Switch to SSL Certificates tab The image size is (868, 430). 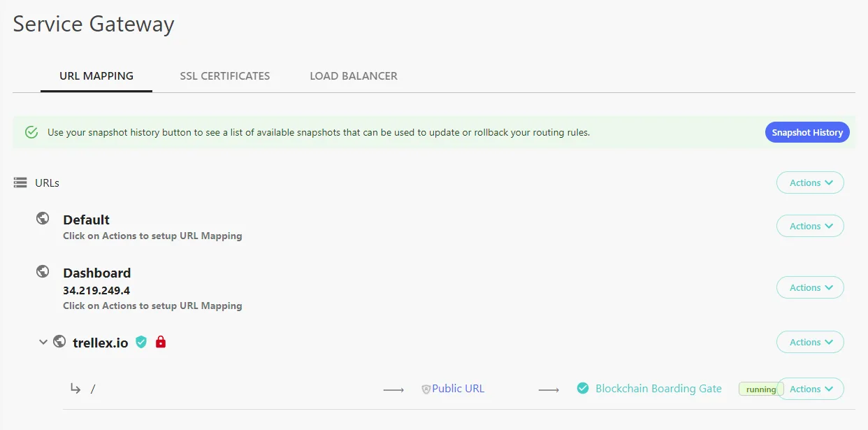point(225,76)
